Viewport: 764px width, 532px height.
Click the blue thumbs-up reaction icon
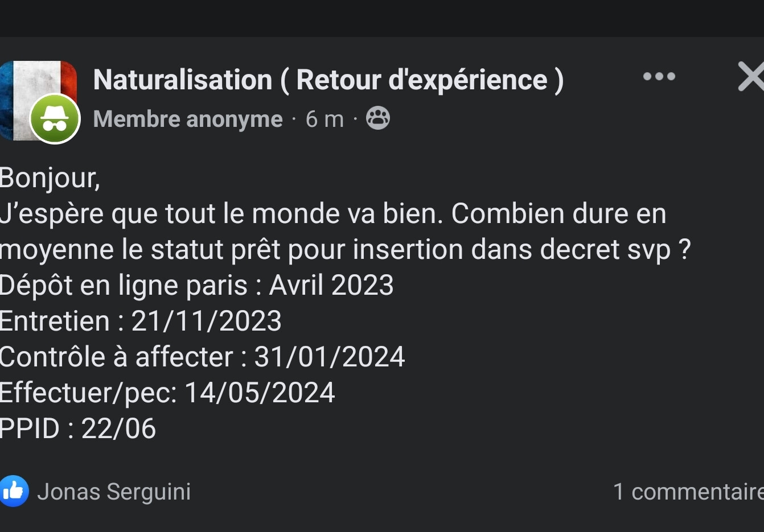14,491
